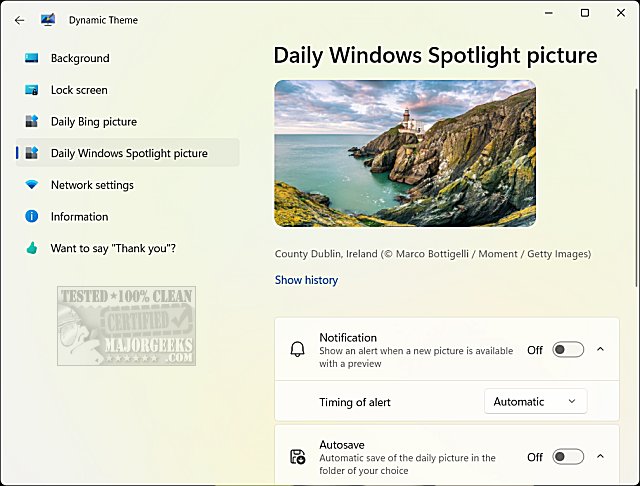Go to Network settings page
The width and height of the screenshot is (640, 486).
(x=92, y=185)
